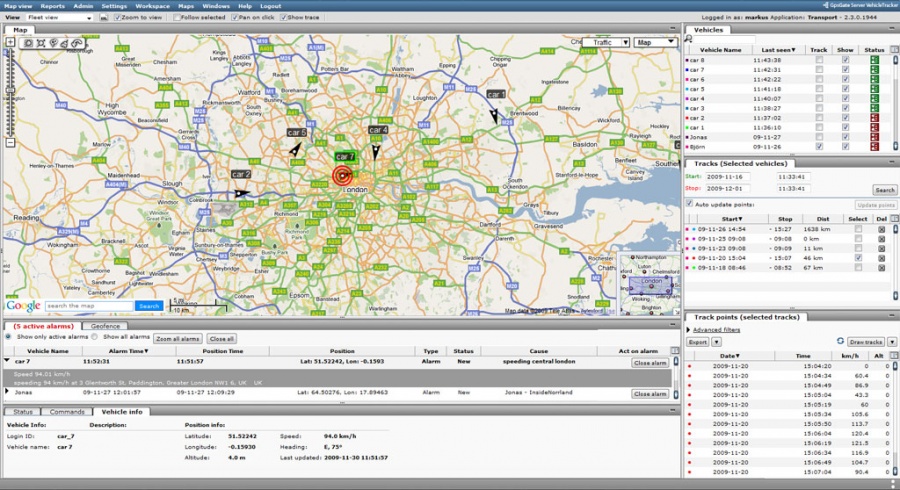Click the map zoom-in plus button

pyautogui.click(x=10, y=42)
